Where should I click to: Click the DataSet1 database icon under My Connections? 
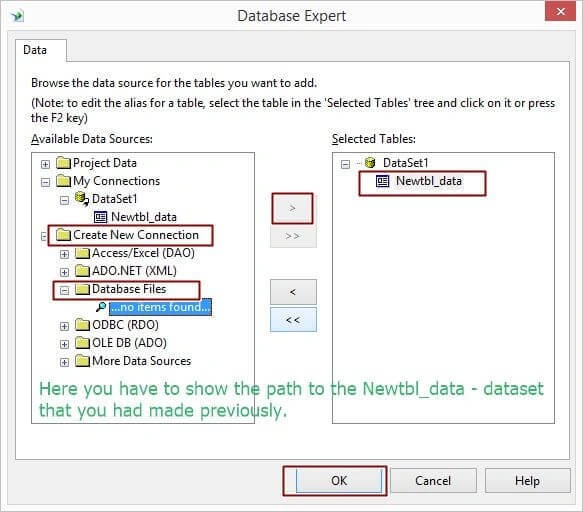click(x=81, y=199)
